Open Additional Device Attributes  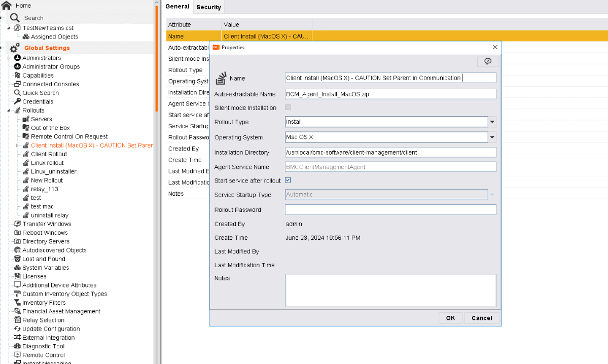[59, 285]
